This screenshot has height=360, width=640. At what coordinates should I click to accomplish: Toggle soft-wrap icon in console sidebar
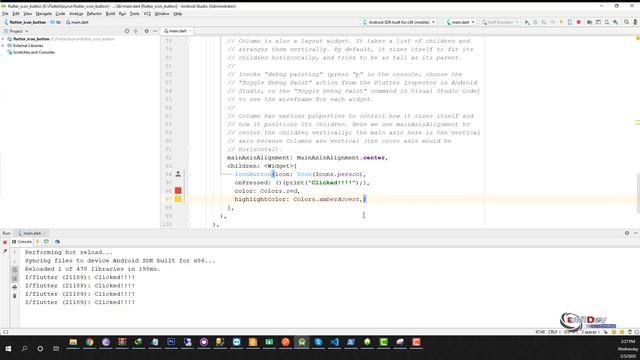[14, 270]
